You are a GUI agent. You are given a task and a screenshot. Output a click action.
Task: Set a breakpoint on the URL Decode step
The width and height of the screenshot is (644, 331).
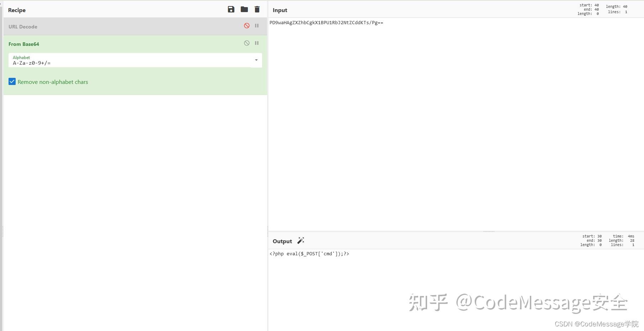click(257, 26)
